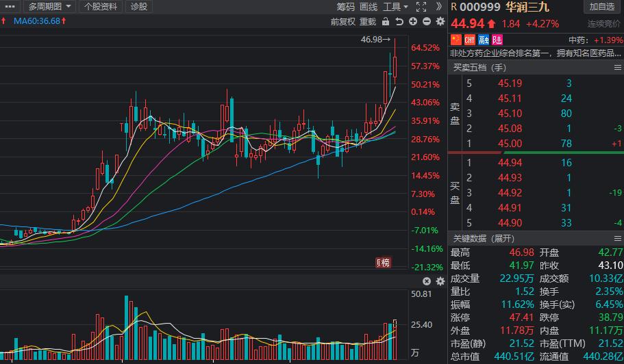Image resolution: width=624 pixels, height=364 pixels.
Task: Open volume sub-chart settings gear
Action: (x=440, y=281)
